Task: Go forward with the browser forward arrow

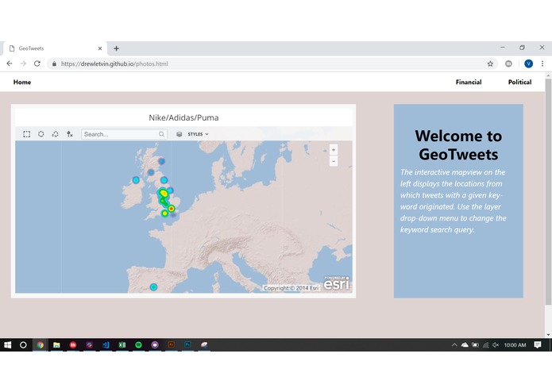Action: (23, 63)
